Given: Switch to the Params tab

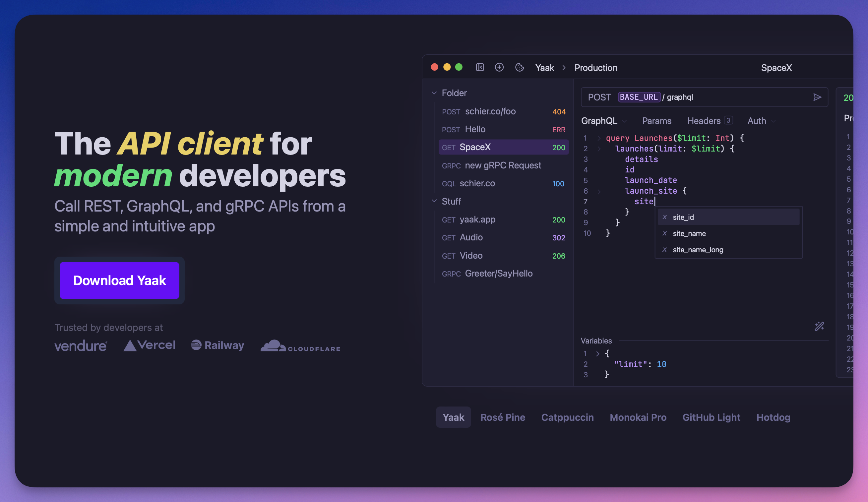Looking at the screenshot, I should (x=656, y=121).
